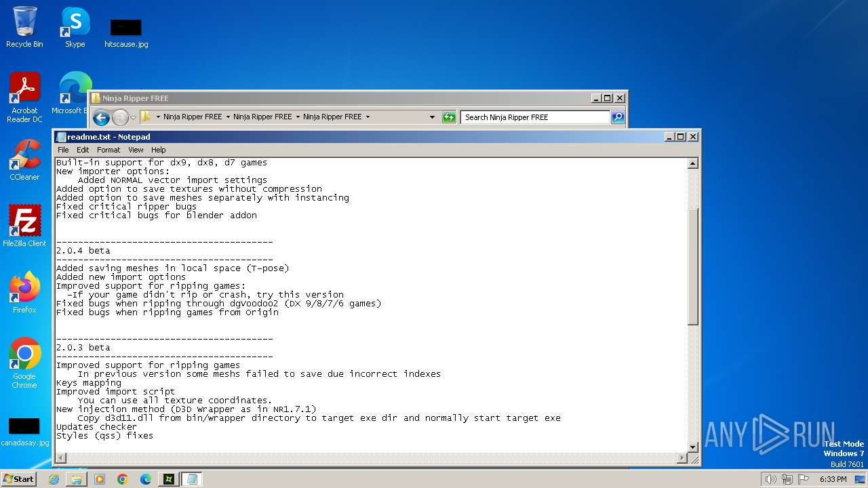The height and width of the screenshot is (488, 868).
Task: Open FileZilla Client desktop shortcut
Action: 24,226
